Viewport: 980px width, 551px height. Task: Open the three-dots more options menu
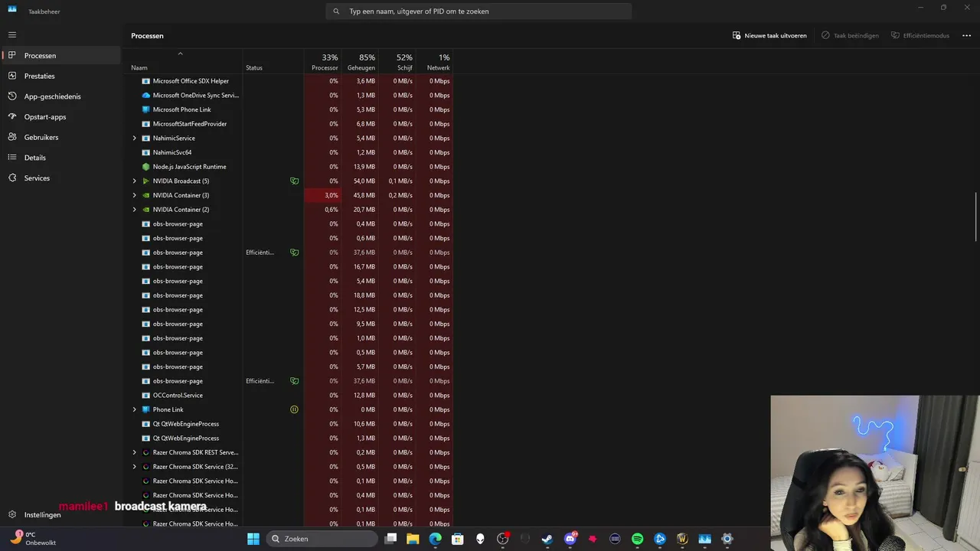click(x=966, y=35)
